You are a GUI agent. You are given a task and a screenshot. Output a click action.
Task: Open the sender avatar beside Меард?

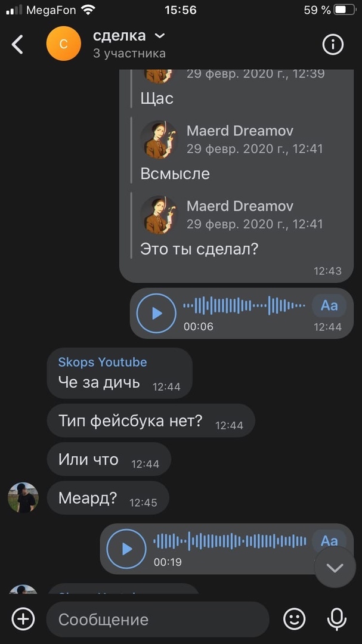pos(23,497)
